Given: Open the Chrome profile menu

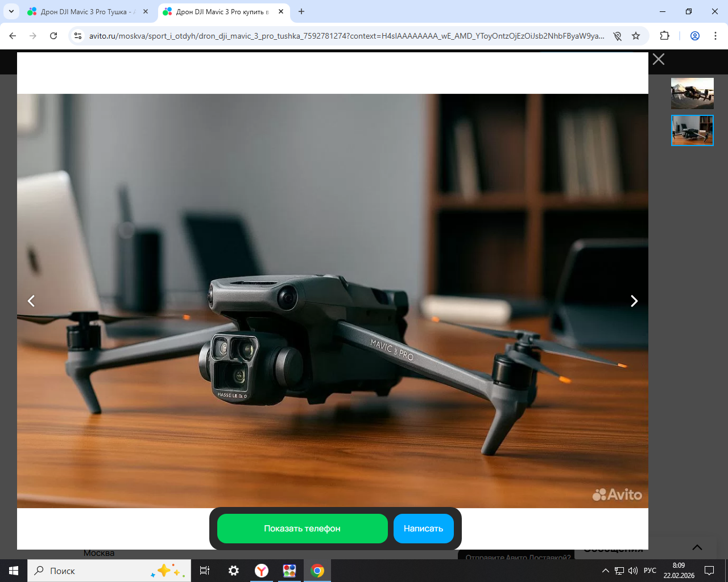Looking at the screenshot, I should [x=695, y=36].
